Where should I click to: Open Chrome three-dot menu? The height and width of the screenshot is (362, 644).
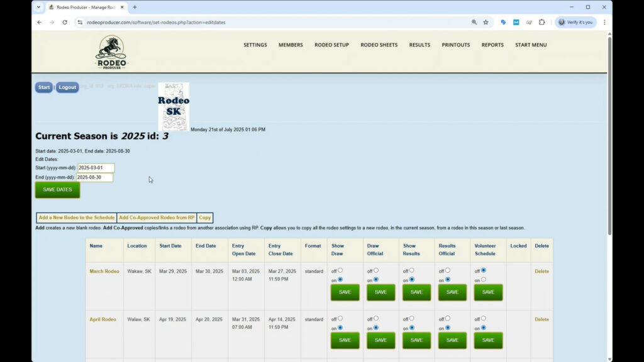coord(604,22)
